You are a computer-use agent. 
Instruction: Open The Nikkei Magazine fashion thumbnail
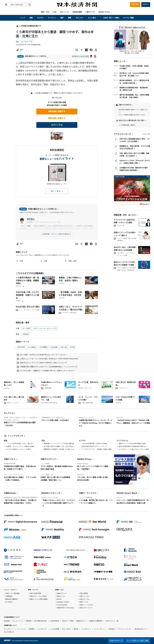[x=132, y=39]
